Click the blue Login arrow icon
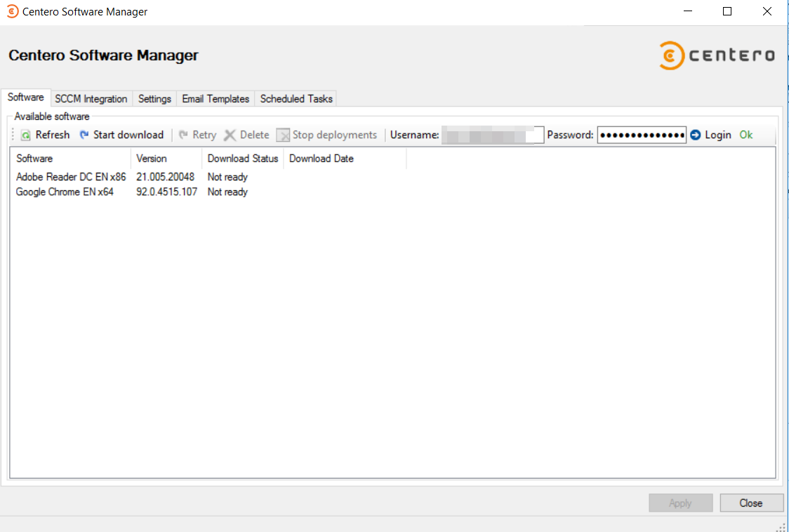This screenshot has width=789, height=532. [x=696, y=135]
